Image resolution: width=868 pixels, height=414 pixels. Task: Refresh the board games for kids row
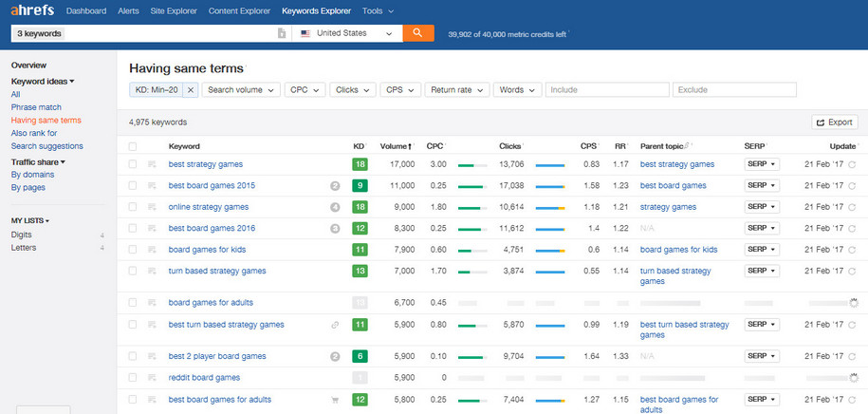(x=852, y=250)
